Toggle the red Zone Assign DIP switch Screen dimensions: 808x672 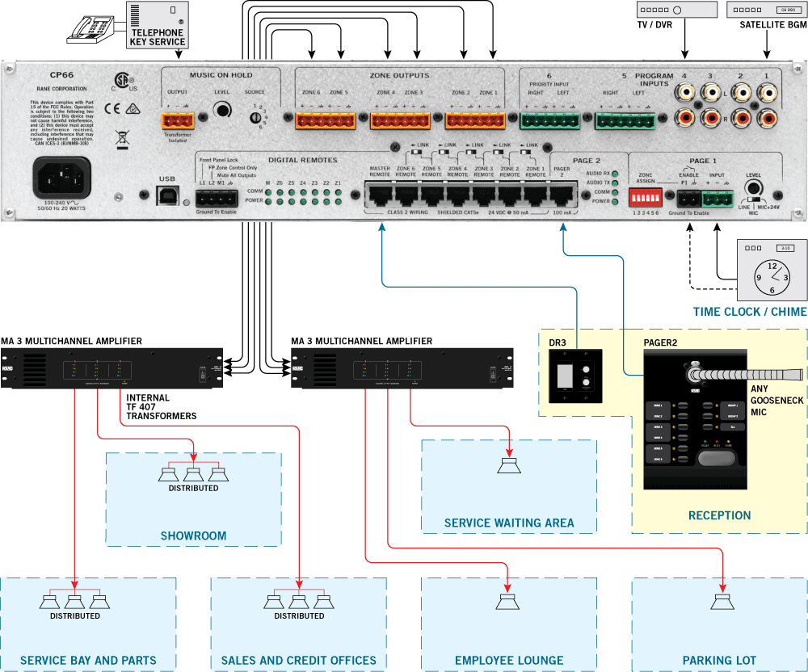coord(645,198)
